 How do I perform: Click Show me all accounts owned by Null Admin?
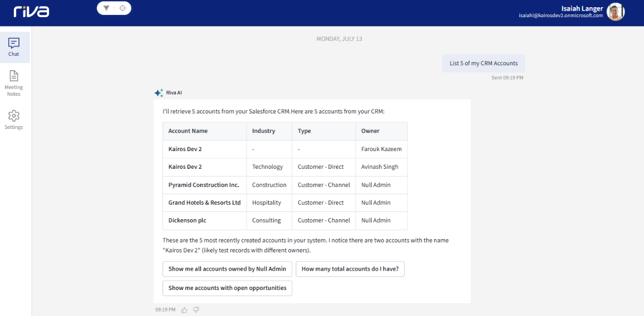[227, 269]
